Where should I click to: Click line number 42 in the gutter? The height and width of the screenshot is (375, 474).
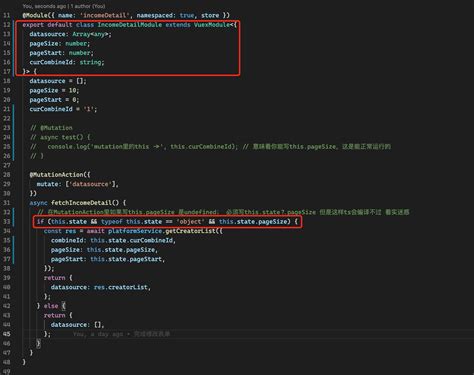click(x=7, y=306)
